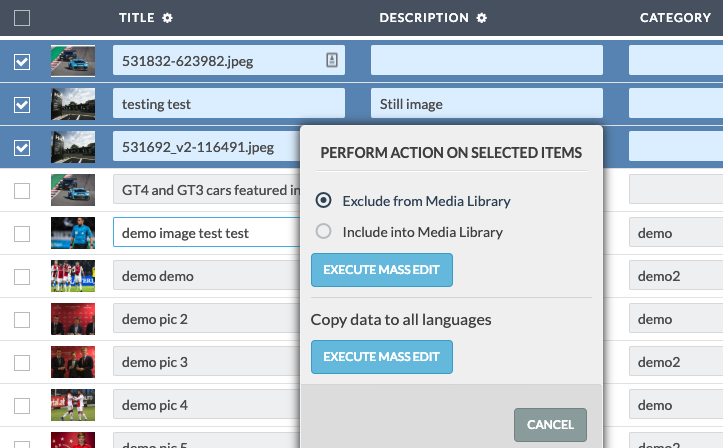The width and height of the screenshot is (723, 448).
Task: Uncheck the 531832-623982.jpeg row checkbox
Action: [22, 62]
